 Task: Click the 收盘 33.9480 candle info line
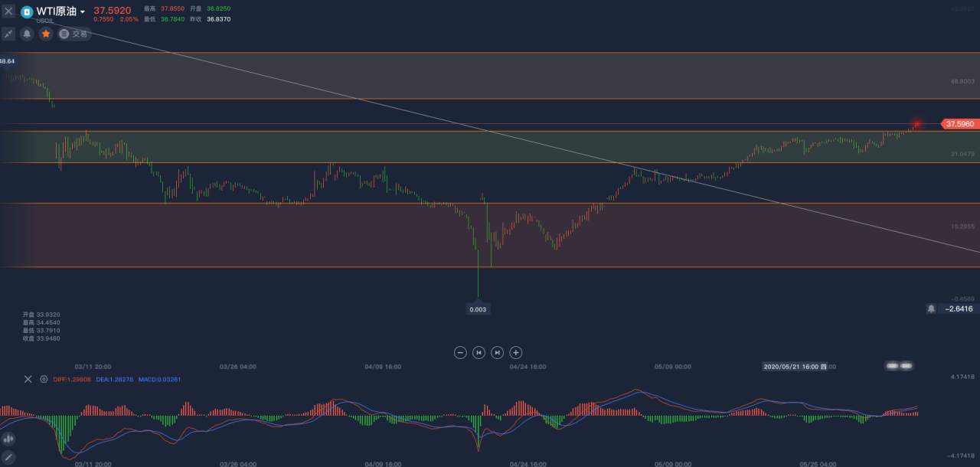41,338
